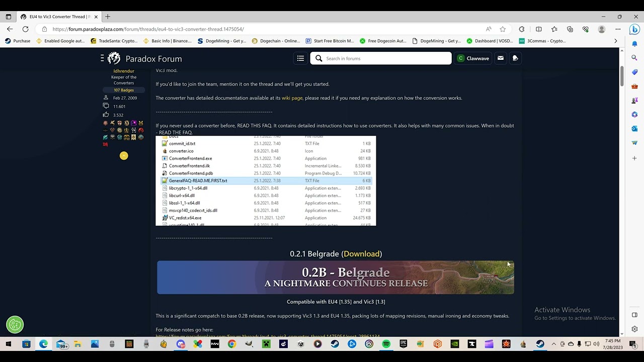Open Spotify from the taskbar
Viewport: 644px width, 362px height.
(x=386, y=344)
